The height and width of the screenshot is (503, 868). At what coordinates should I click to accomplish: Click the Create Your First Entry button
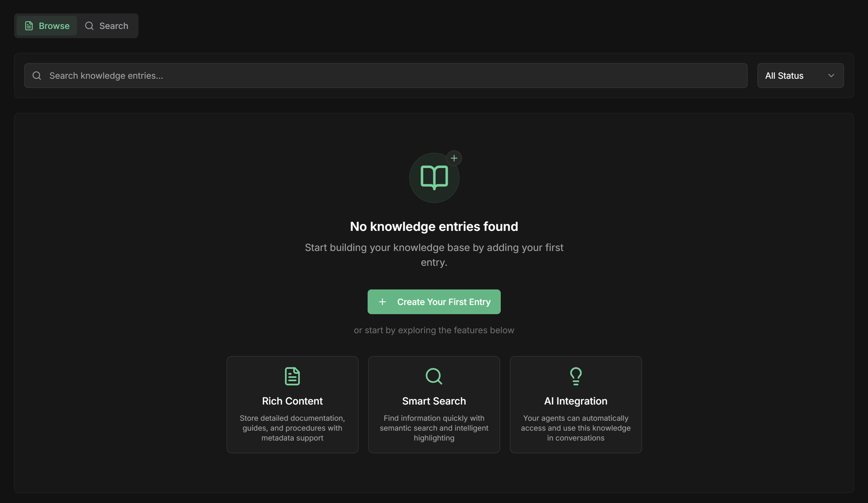pyautogui.click(x=434, y=302)
